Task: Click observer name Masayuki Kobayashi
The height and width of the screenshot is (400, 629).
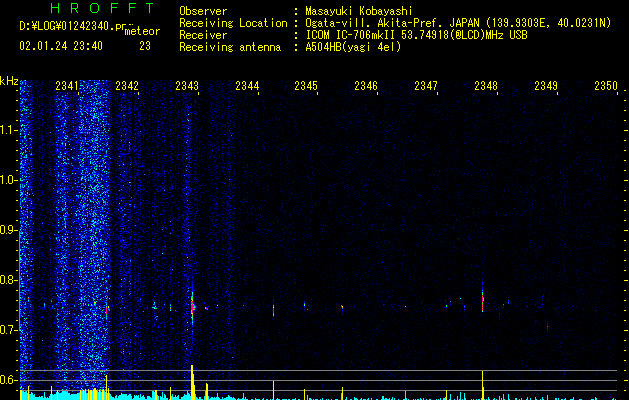Action: pyautogui.click(x=359, y=11)
